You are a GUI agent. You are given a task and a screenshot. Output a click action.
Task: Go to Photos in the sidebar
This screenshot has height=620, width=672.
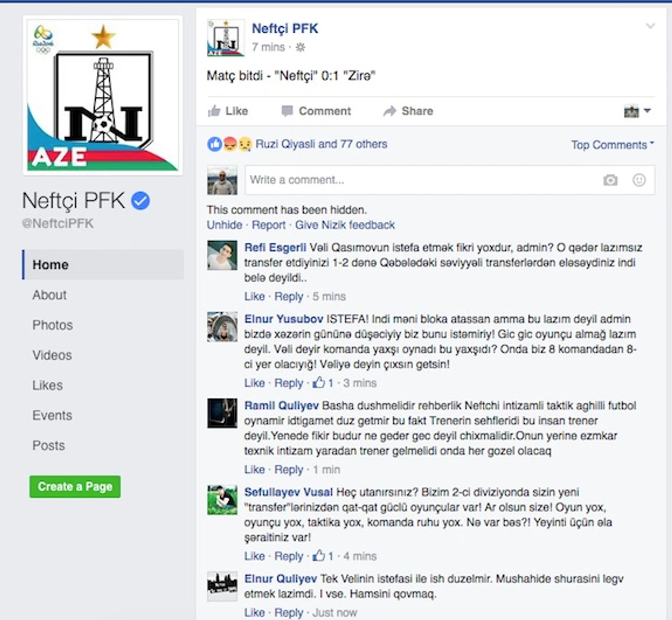[52, 325]
